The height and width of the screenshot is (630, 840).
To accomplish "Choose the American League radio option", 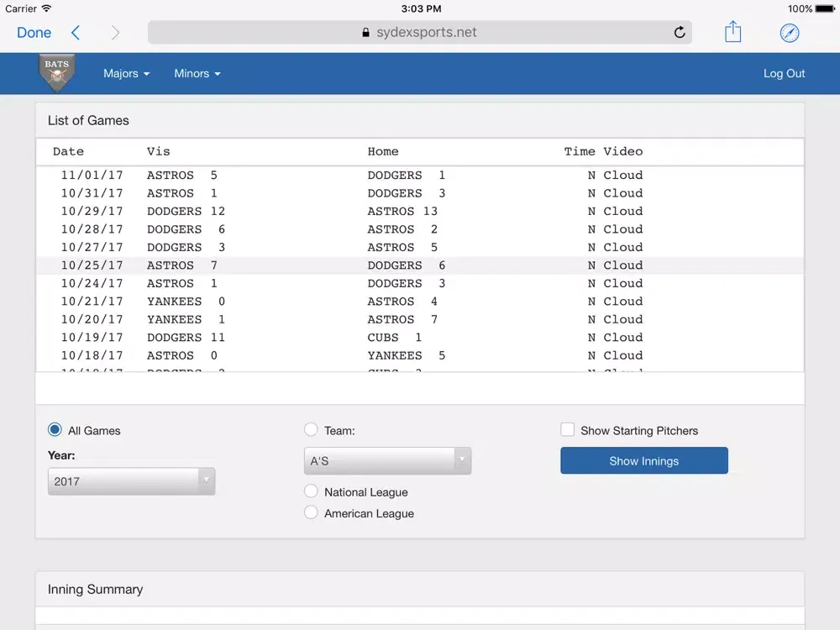I will (x=311, y=512).
